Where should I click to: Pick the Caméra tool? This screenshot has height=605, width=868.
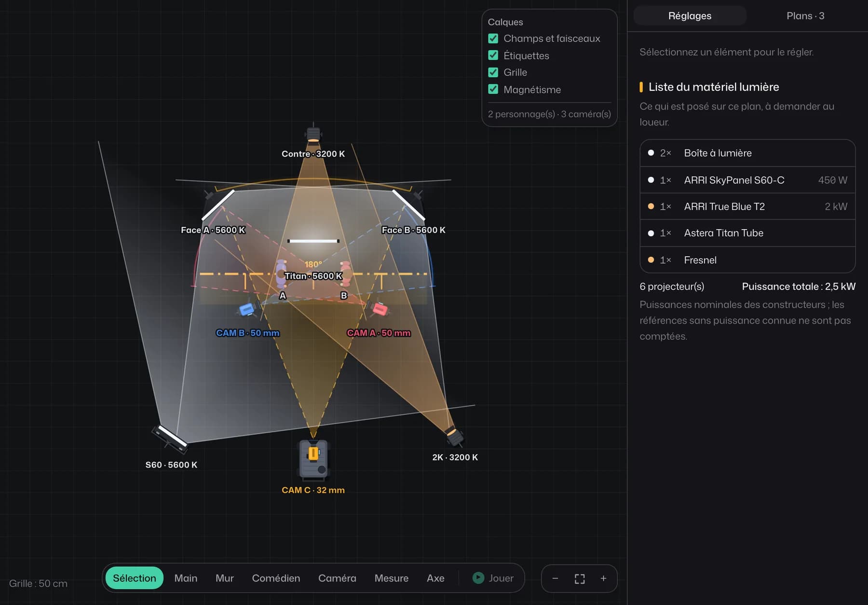(337, 578)
